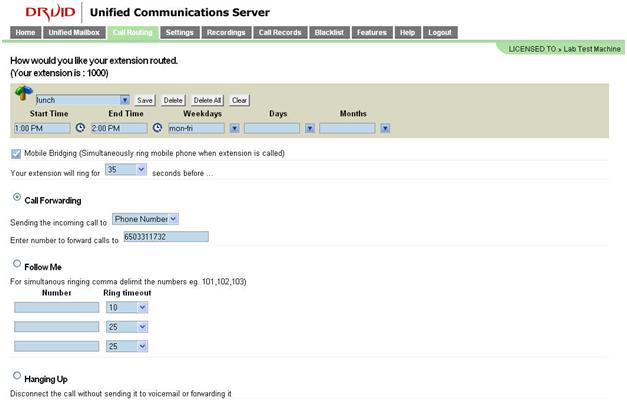Switch to the Unified Mailbox tab
Screen dimensions: 627x406
74,32
